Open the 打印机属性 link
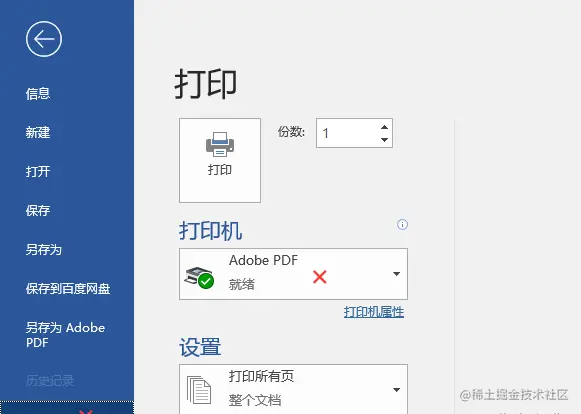 tap(374, 312)
